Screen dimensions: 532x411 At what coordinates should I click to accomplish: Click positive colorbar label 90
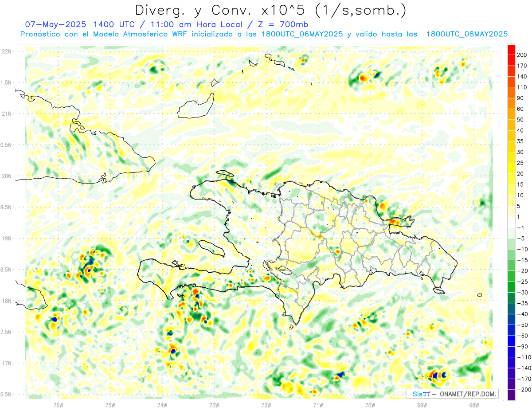coord(520,98)
